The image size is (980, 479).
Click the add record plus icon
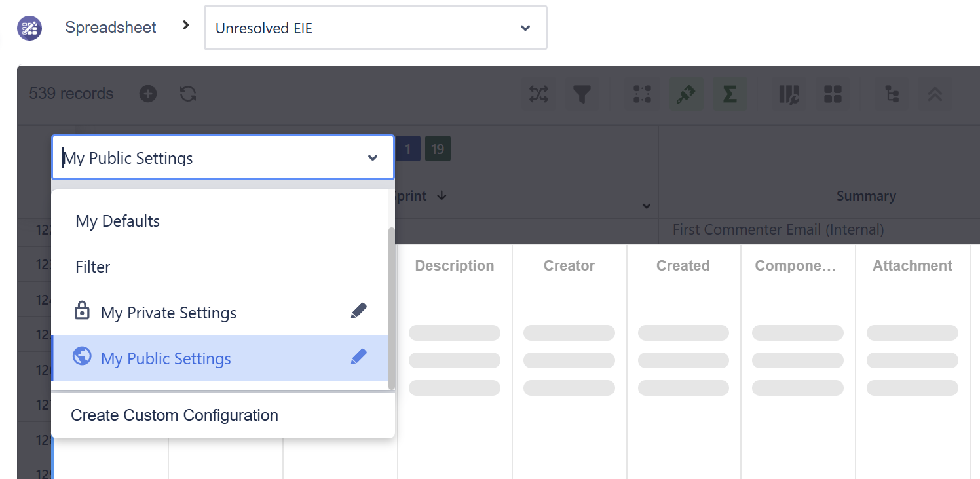(x=148, y=94)
